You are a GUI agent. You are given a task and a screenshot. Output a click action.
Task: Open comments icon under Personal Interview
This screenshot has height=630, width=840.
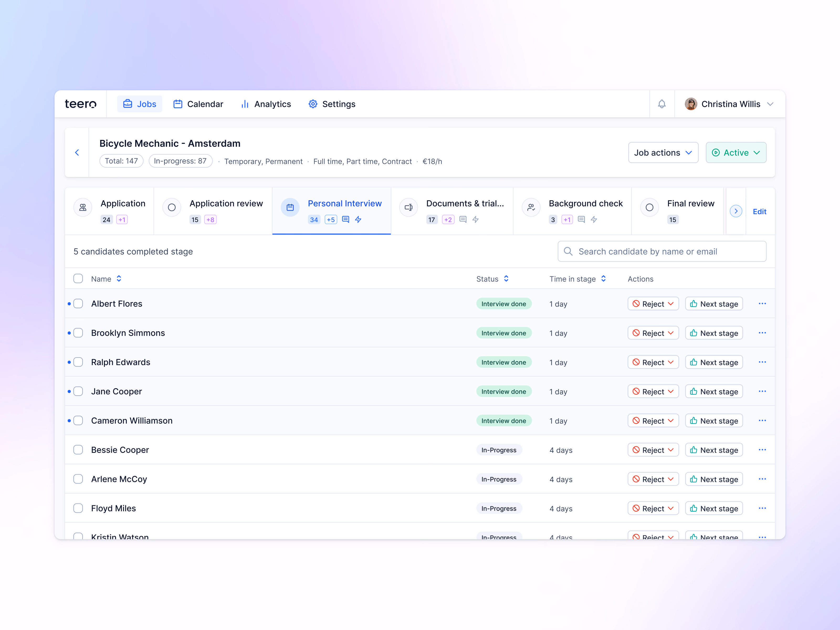click(345, 219)
